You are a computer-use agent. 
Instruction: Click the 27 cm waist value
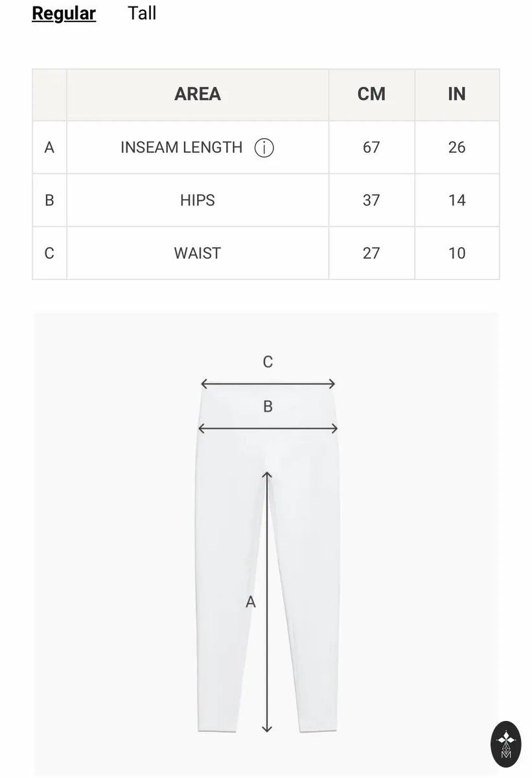pos(371,253)
